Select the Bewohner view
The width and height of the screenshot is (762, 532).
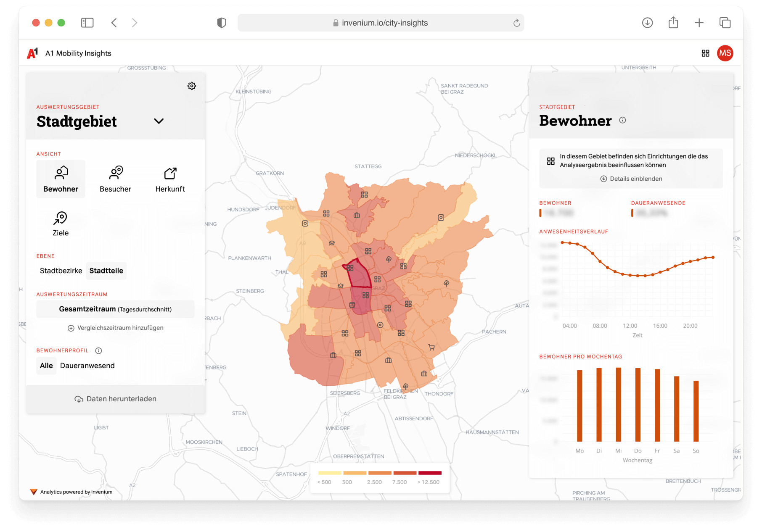click(61, 179)
